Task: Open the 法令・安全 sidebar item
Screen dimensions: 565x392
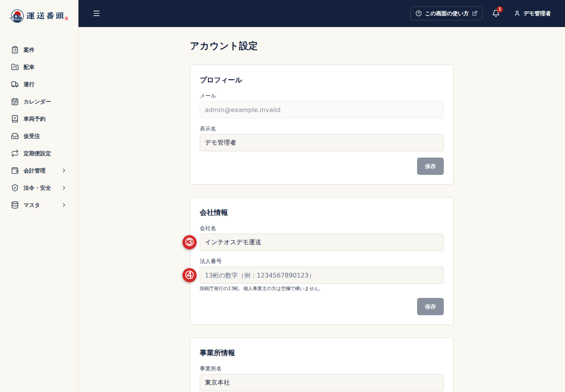Action: (39, 188)
